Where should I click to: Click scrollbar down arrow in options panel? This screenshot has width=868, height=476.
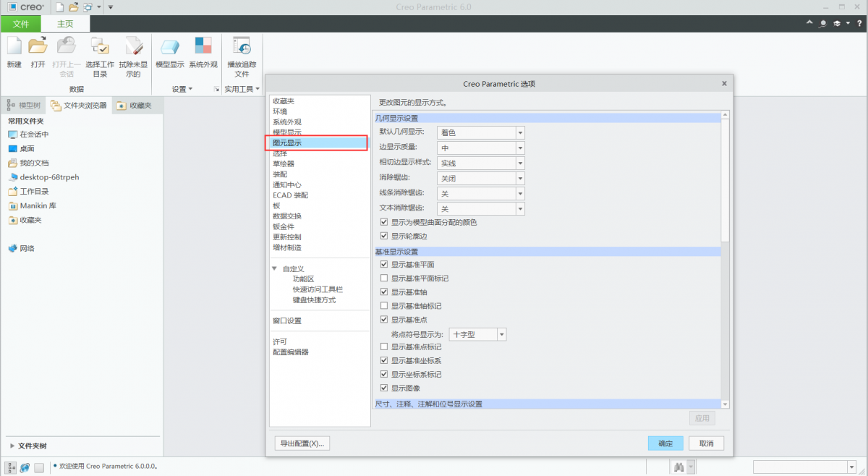click(726, 404)
